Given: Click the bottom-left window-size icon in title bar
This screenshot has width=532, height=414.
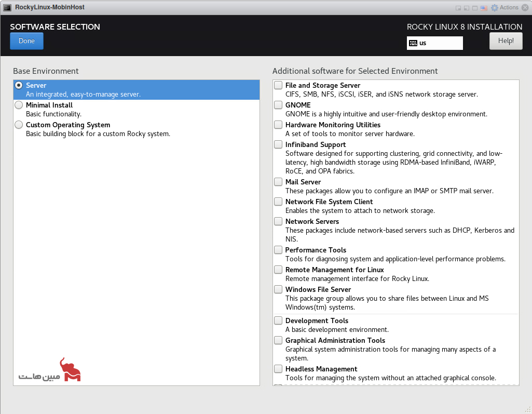Looking at the screenshot, I should [x=467, y=8].
